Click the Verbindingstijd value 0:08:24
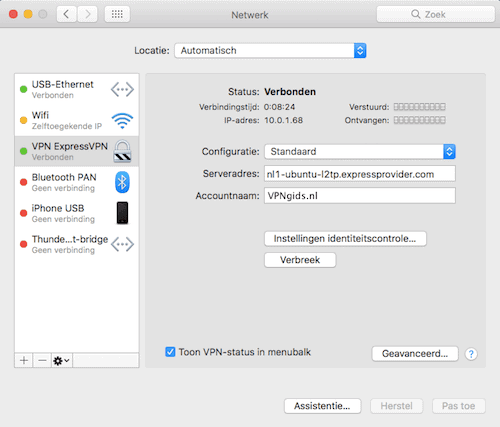The height and width of the screenshot is (427, 500). pyautogui.click(x=280, y=107)
